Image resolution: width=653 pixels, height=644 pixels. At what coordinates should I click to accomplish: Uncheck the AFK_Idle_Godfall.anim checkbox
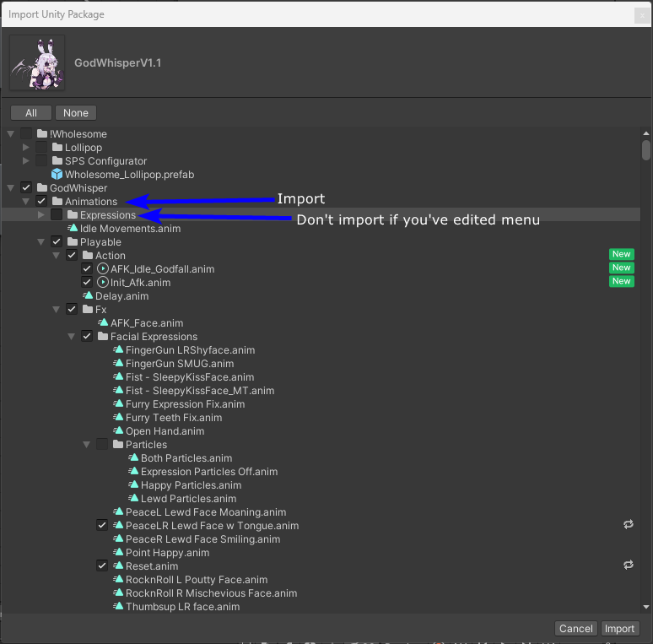(x=87, y=268)
